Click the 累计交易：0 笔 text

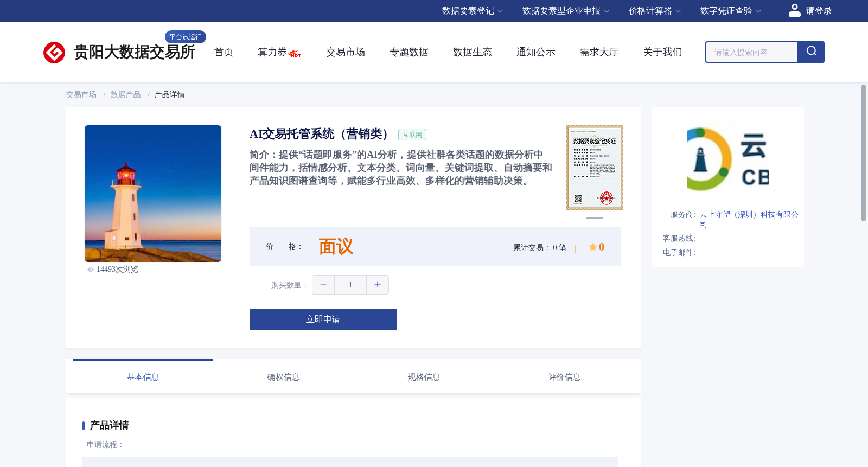point(540,248)
